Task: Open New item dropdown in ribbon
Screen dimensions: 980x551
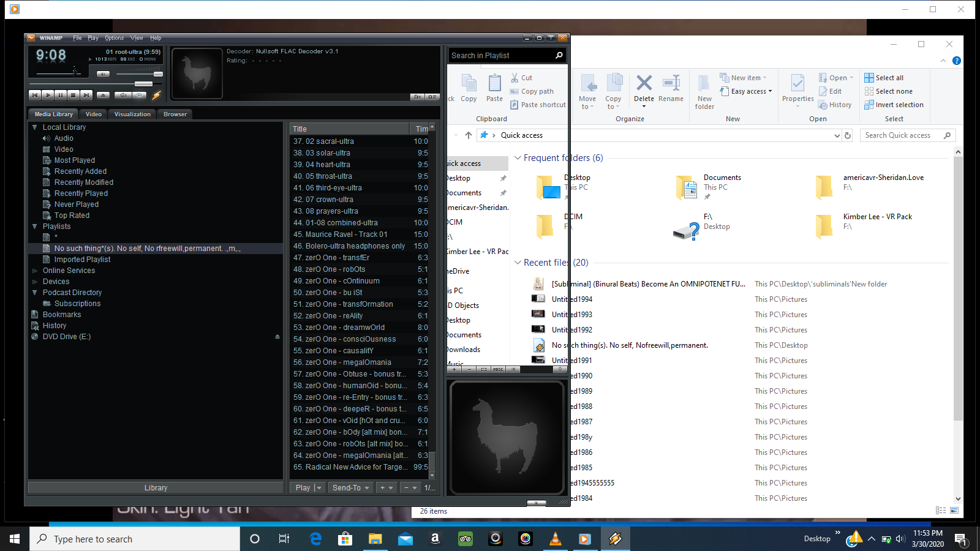Action: 743,78
